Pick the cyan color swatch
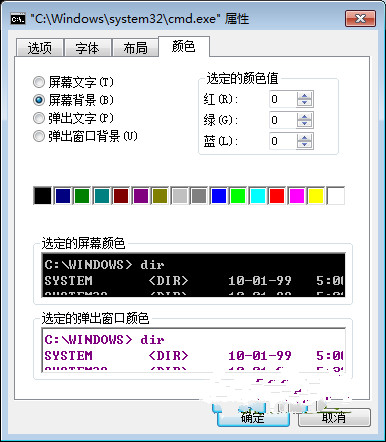 pos(258,196)
